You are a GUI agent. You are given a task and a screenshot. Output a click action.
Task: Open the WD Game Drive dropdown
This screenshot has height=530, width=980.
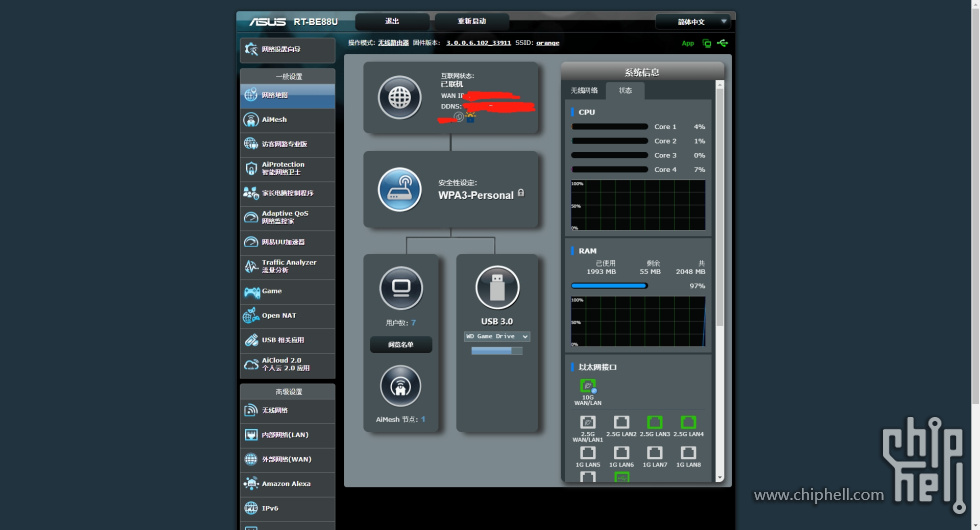tap(497, 336)
